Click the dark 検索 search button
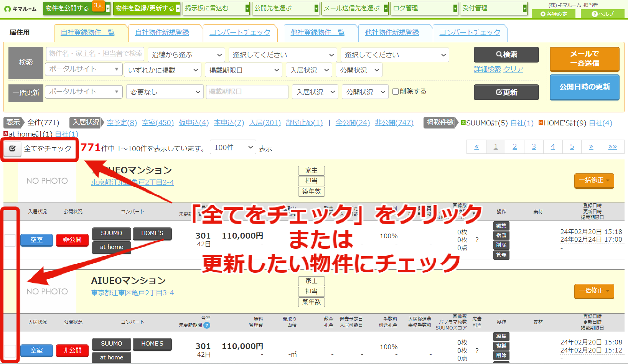This screenshot has width=628, height=364. coord(506,54)
